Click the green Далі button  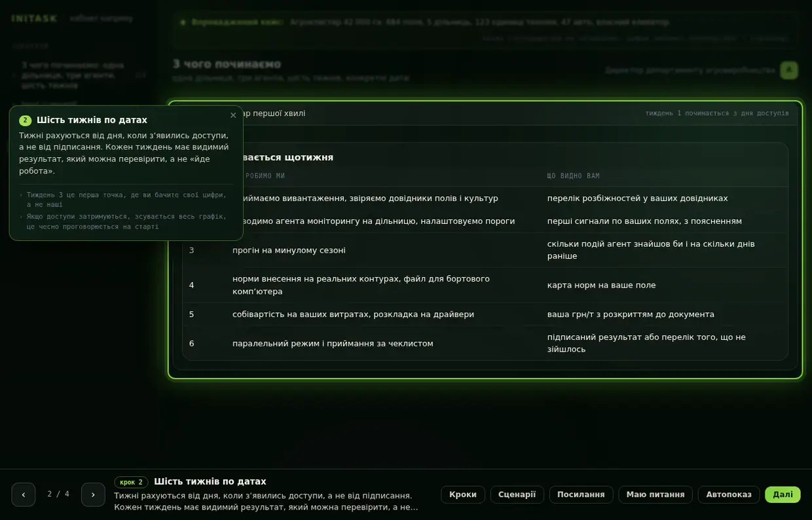point(783,494)
